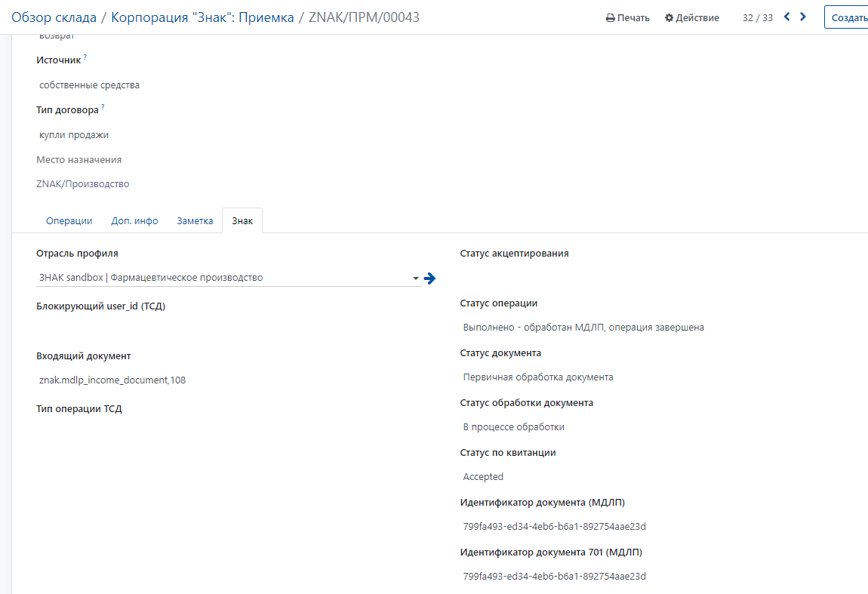Click help mark next to Тип договора
The height and width of the screenshot is (594, 868).
click(103, 107)
